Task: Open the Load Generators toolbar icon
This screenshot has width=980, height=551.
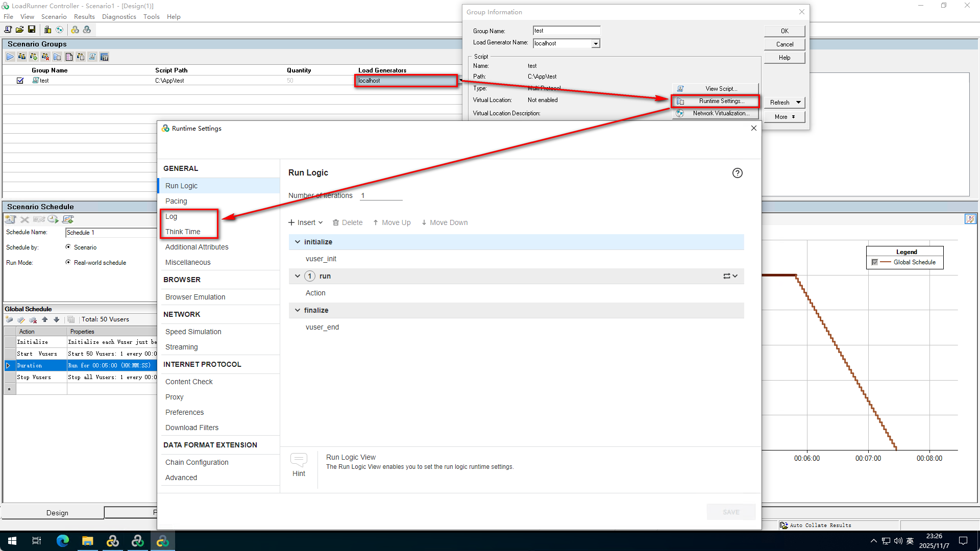Action: (47, 30)
